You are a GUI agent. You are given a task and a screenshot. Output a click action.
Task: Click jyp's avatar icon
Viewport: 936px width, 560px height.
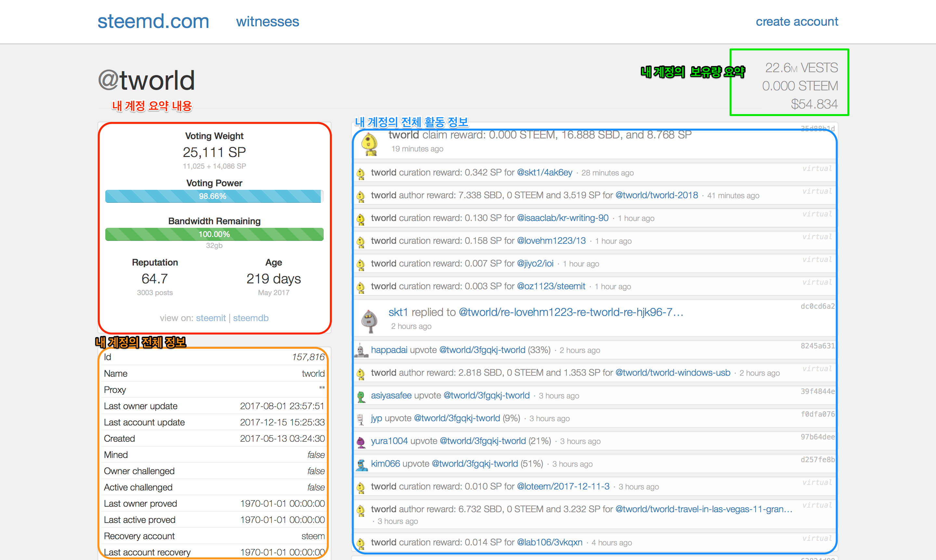point(361,419)
